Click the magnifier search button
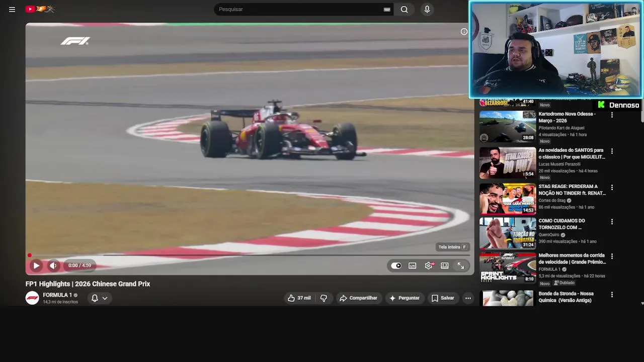Image resolution: width=644 pixels, height=362 pixels. click(x=405, y=9)
